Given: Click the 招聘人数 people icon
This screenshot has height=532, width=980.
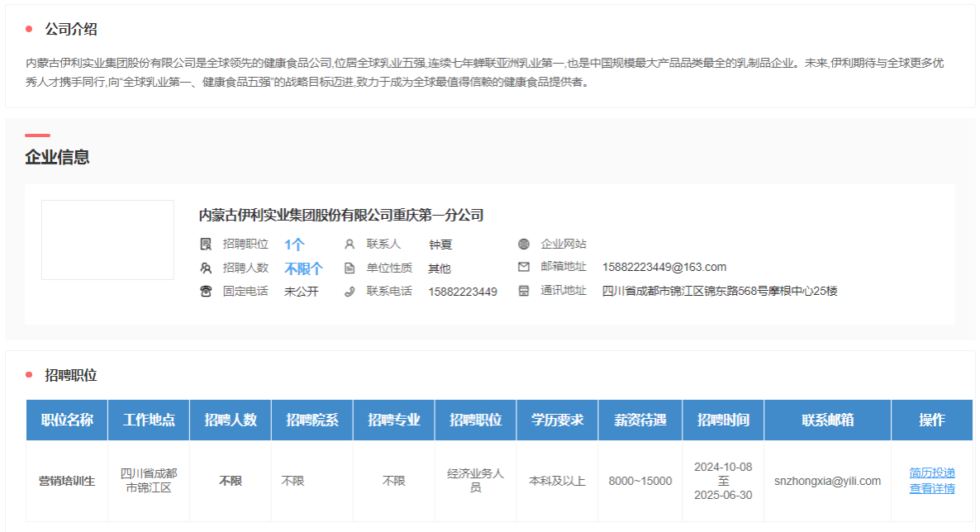Looking at the screenshot, I should coord(206,268).
